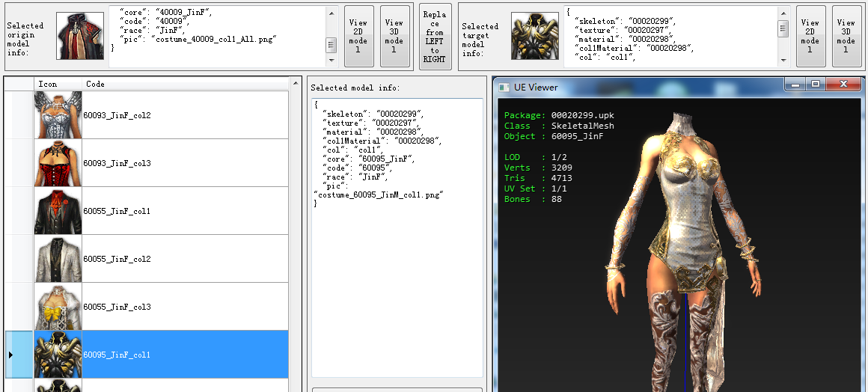
Task: Click the UE Viewer title bar text
Action: tap(536, 87)
